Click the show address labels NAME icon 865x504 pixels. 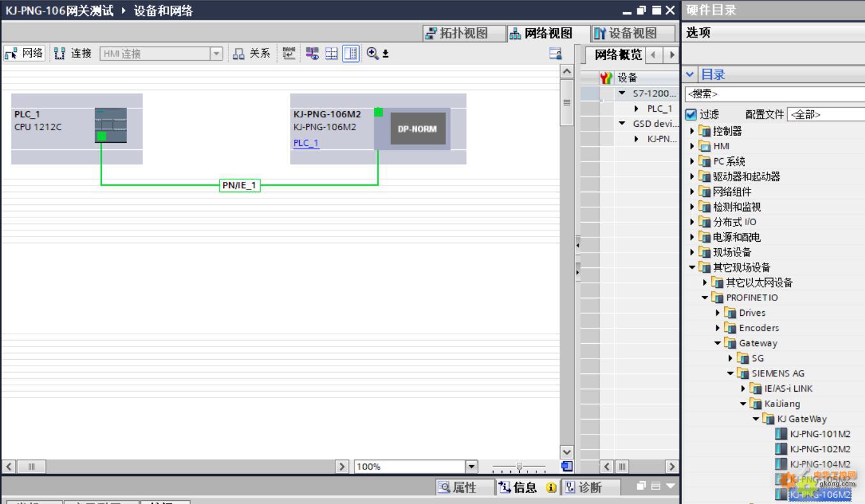coord(289,54)
